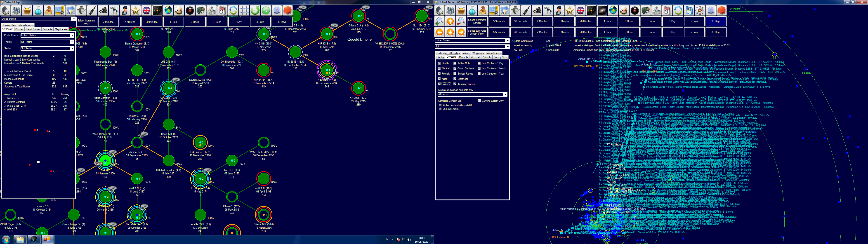Pan the map with the orange down arrow
The width and height of the screenshot is (868, 244).
coord(450,32)
